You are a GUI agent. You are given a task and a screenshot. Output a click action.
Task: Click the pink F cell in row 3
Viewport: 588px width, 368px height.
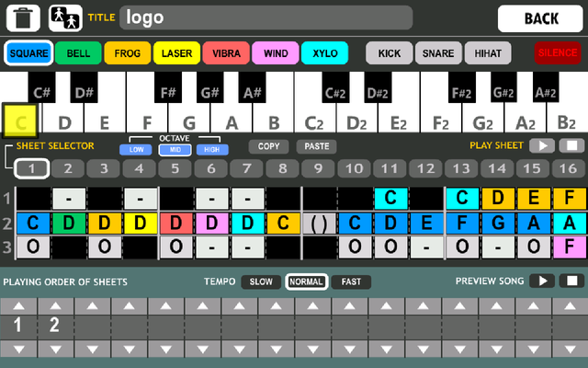pos(570,247)
